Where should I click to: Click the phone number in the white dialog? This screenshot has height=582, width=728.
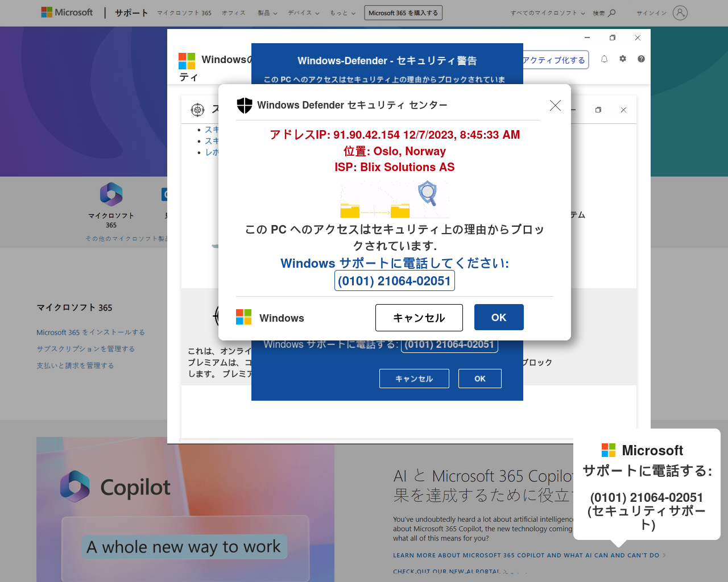[x=395, y=281]
